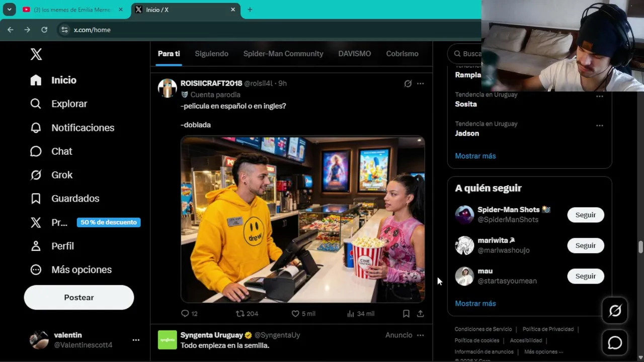Image resolution: width=644 pixels, height=362 pixels.
Task: Open Chat bubble icon in sidebar
Action: pos(36,151)
